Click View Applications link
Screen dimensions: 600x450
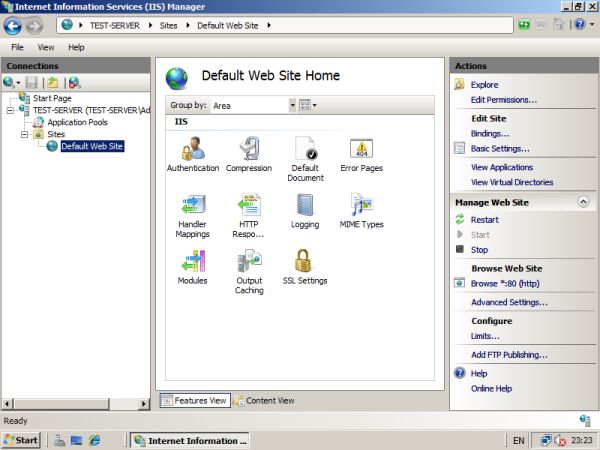[502, 167]
